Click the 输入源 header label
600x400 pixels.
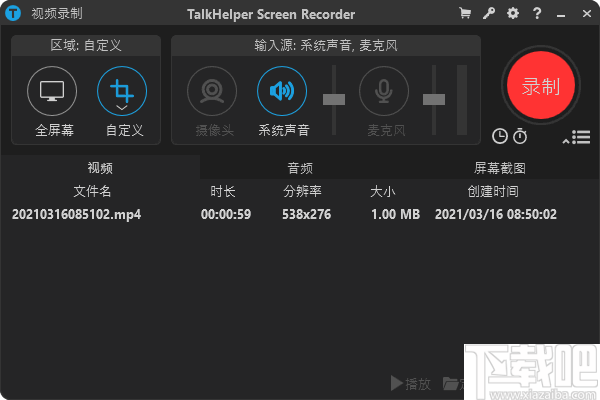tap(326, 46)
